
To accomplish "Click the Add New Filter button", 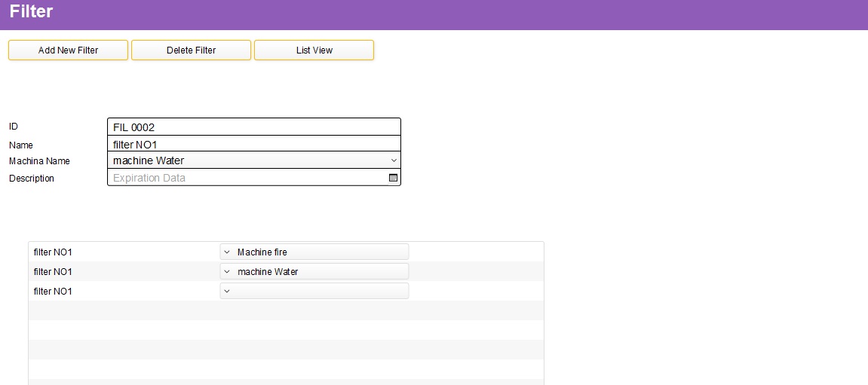I will (68, 50).
